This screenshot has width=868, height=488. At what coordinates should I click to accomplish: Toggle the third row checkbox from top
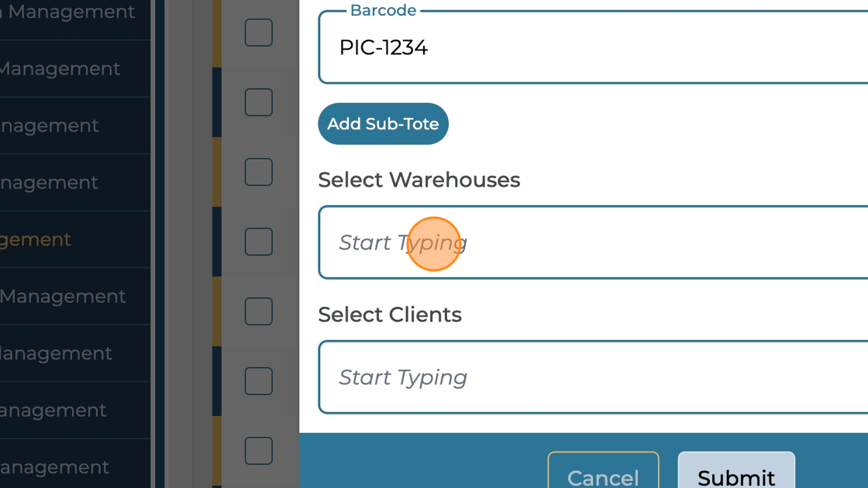259,172
